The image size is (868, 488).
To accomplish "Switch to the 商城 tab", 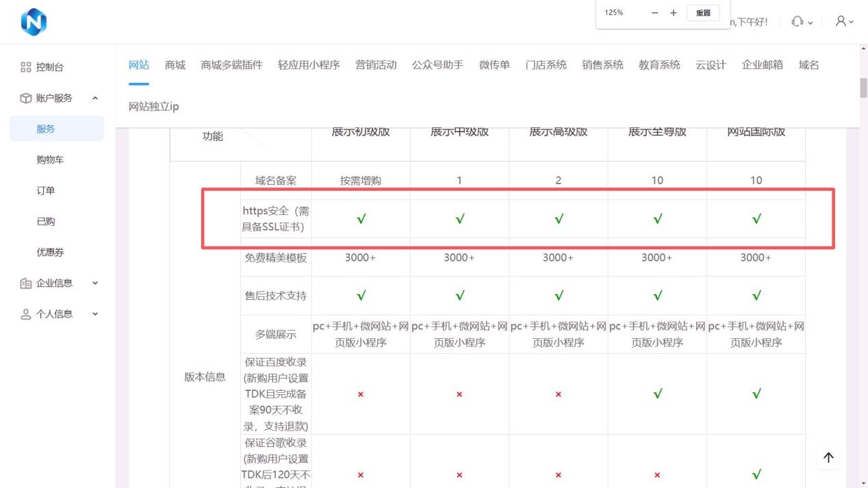I will 175,65.
